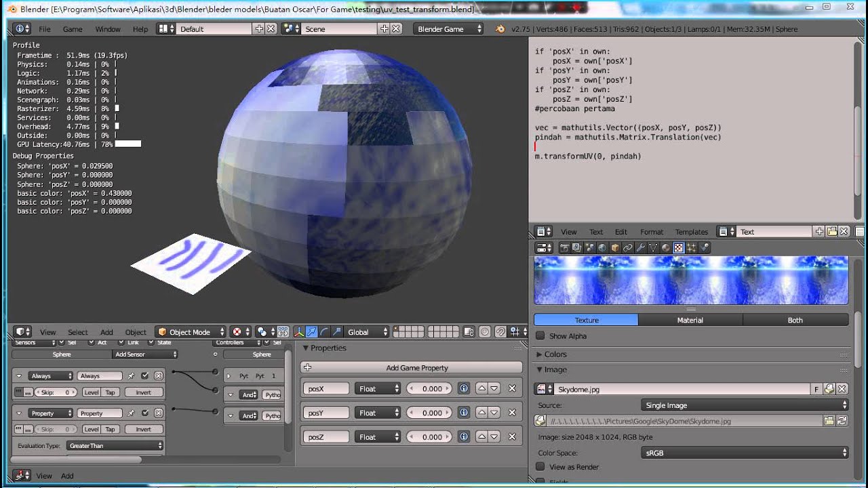The width and height of the screenshot is (868, 488).
Task: Select the Texture preview button
Action: tap(587, 320)
